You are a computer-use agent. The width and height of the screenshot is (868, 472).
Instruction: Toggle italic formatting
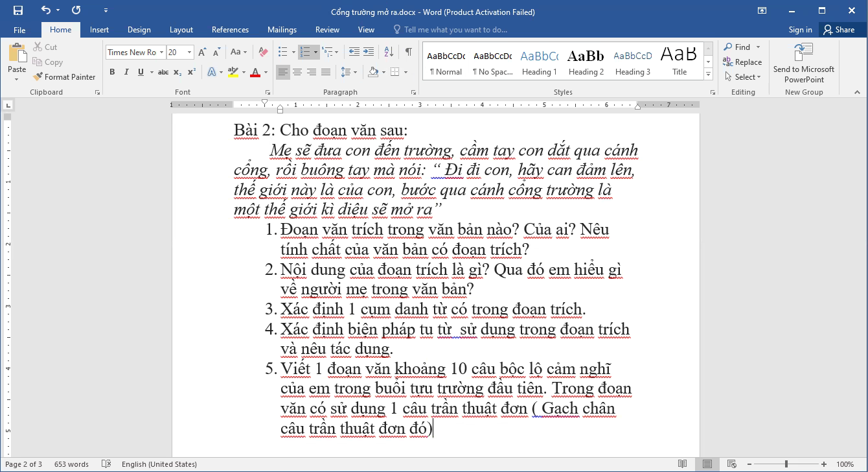coord(126,72)
